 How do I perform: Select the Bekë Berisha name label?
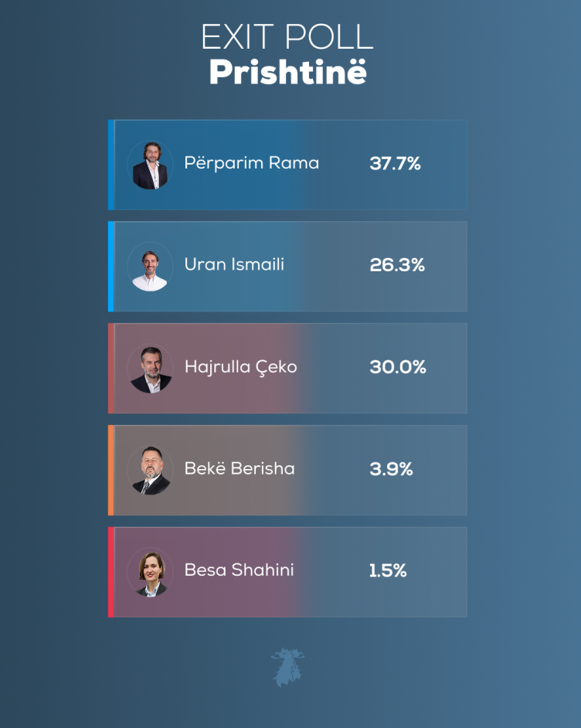pyautogui.click(x=240, y=468)
